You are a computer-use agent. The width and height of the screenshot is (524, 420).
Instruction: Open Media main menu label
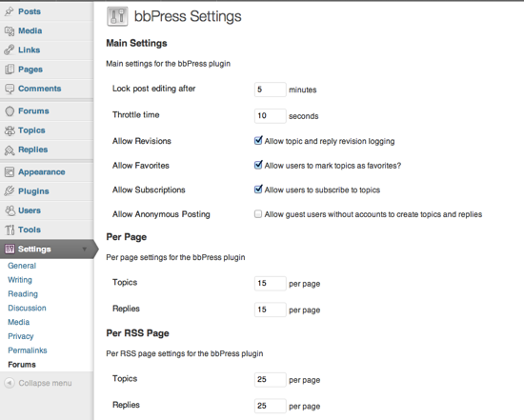30,30
